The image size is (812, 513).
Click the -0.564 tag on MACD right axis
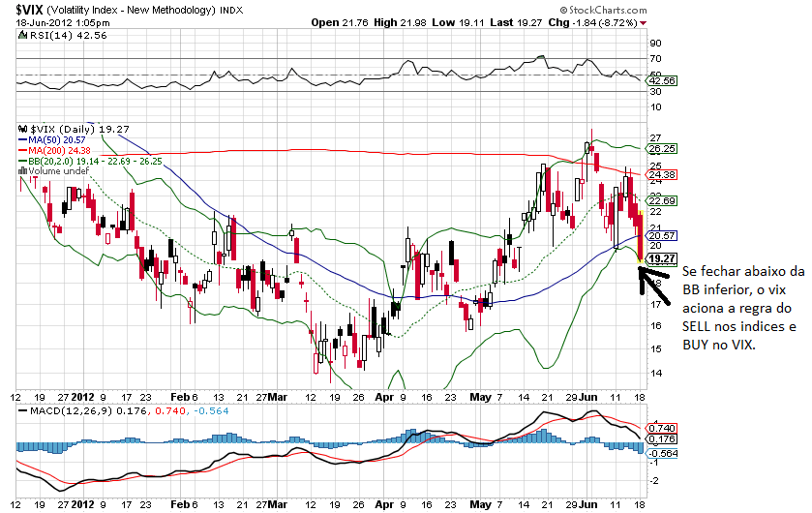[662, 453]
